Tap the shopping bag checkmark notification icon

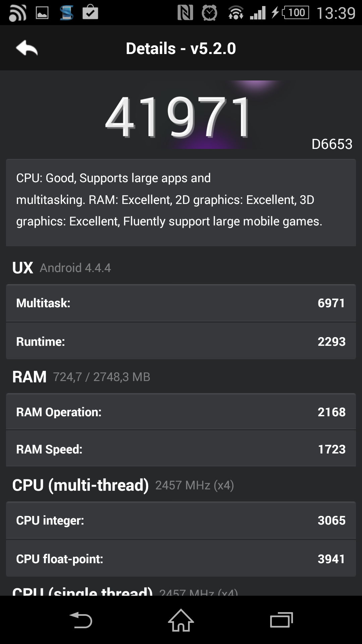coord(90,12)
